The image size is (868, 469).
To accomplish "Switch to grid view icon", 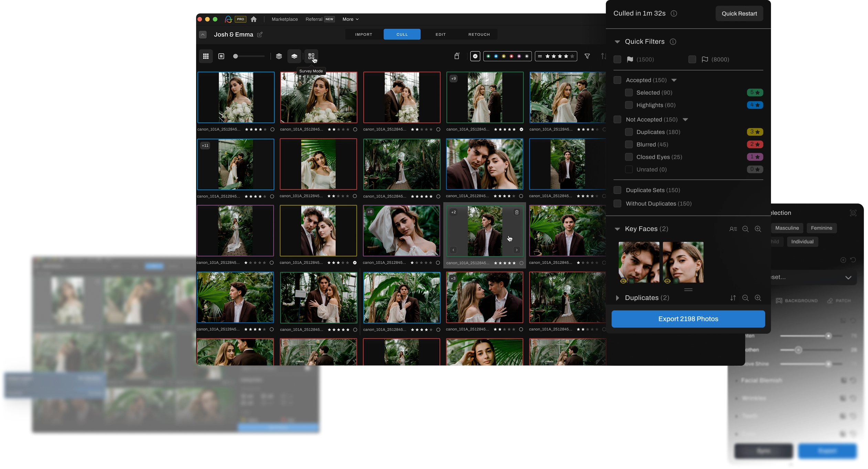I will [206, 56].
